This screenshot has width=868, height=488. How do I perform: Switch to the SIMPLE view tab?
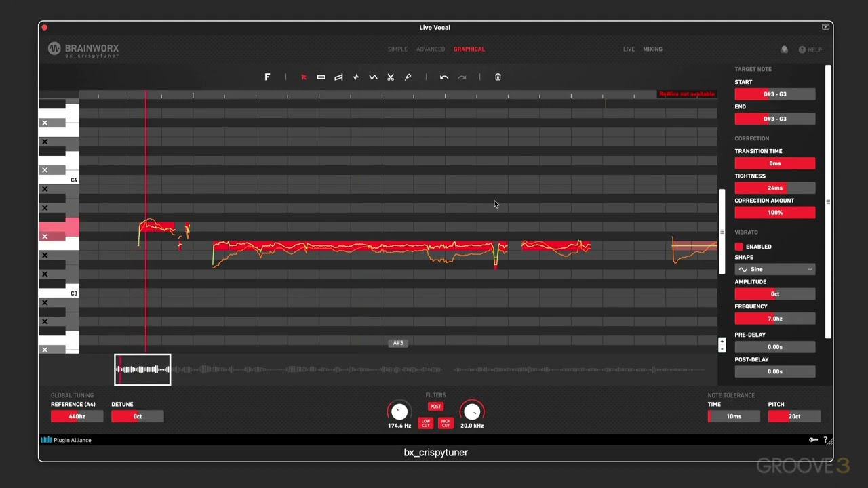[x=397, y=49]
